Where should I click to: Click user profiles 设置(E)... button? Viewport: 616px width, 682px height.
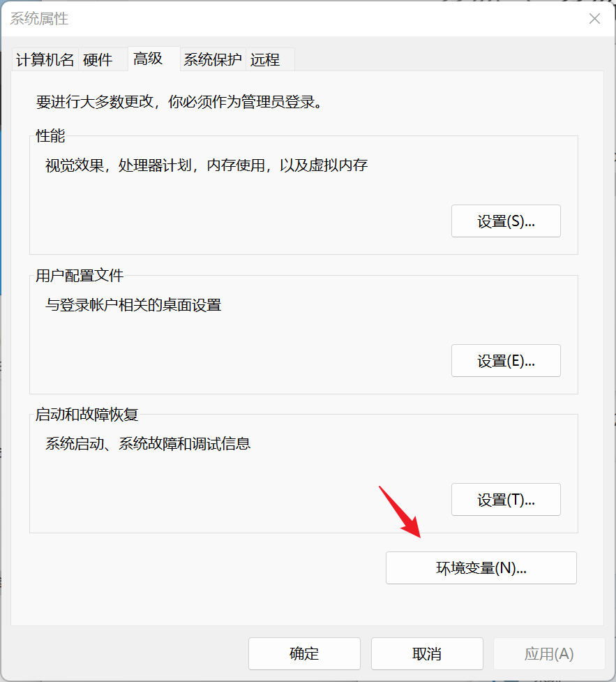click(506, 361)
